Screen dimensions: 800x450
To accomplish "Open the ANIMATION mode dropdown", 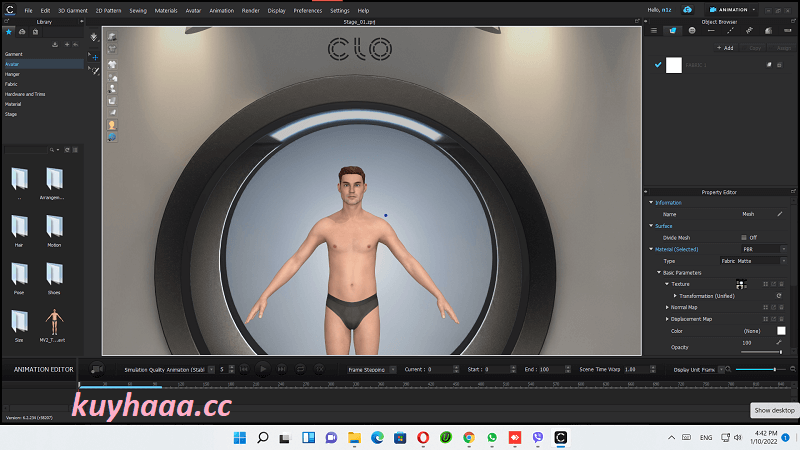I will pos(733,10).
